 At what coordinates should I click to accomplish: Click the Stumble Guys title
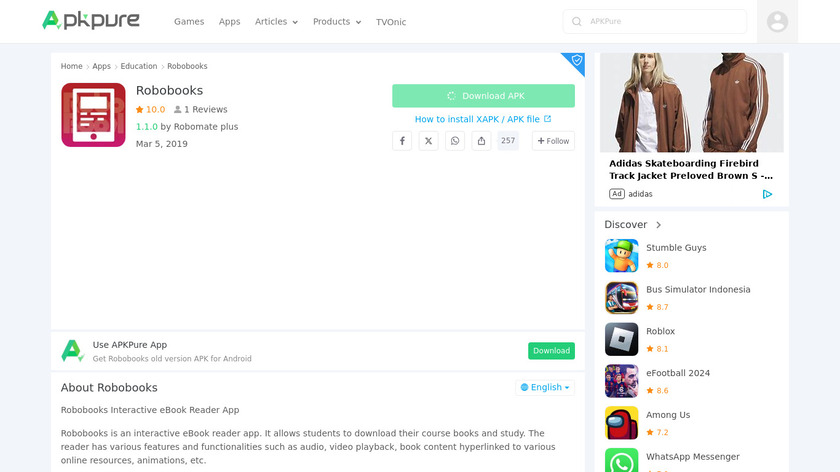(x=676, y=248)
